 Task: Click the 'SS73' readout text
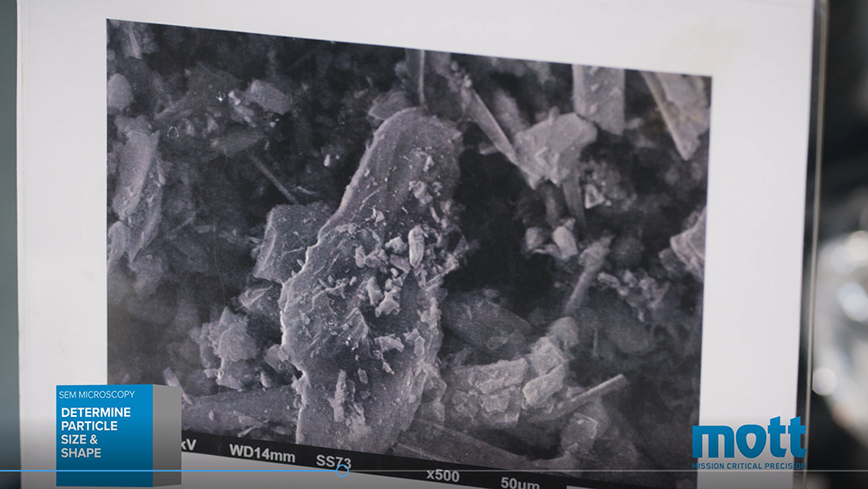[334, 460]
